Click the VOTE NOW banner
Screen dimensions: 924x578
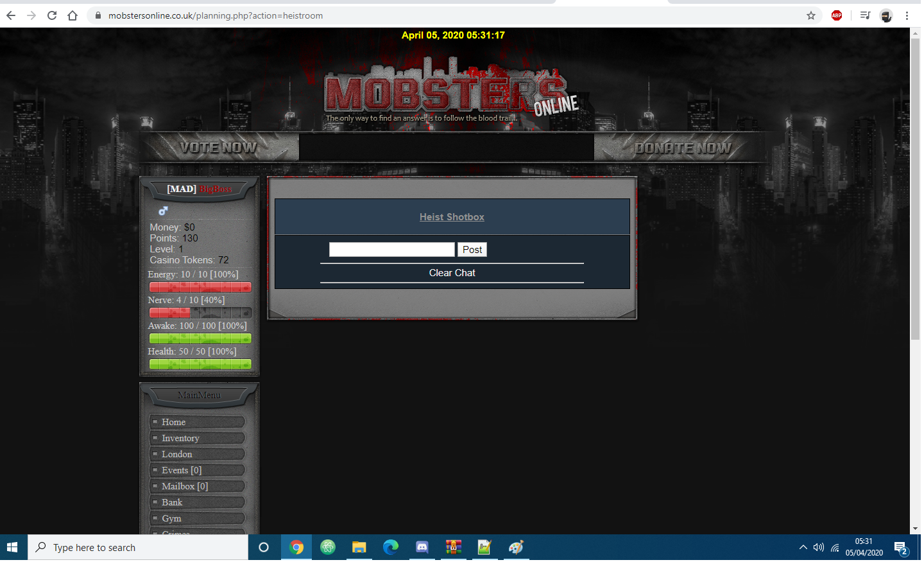pyautogui.click(x=218, y=148)
